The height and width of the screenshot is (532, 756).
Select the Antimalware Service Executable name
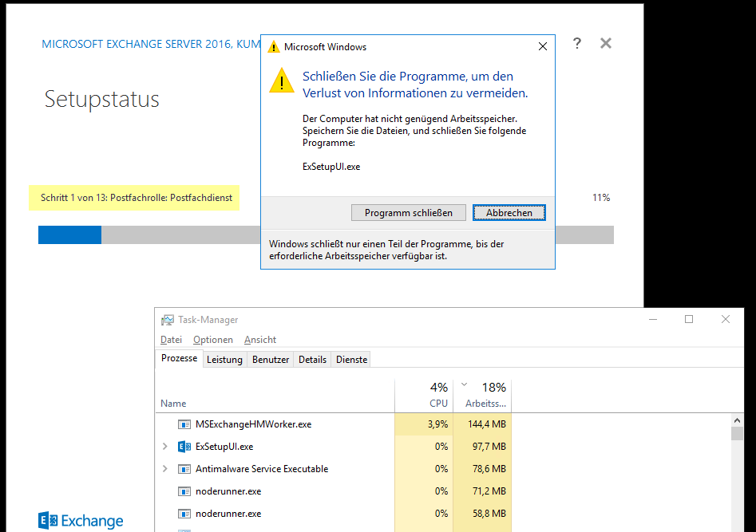[262, 469]
